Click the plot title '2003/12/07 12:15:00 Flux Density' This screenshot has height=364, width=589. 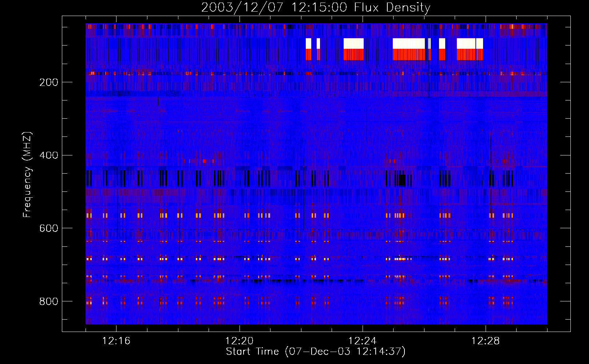[316, 7]
